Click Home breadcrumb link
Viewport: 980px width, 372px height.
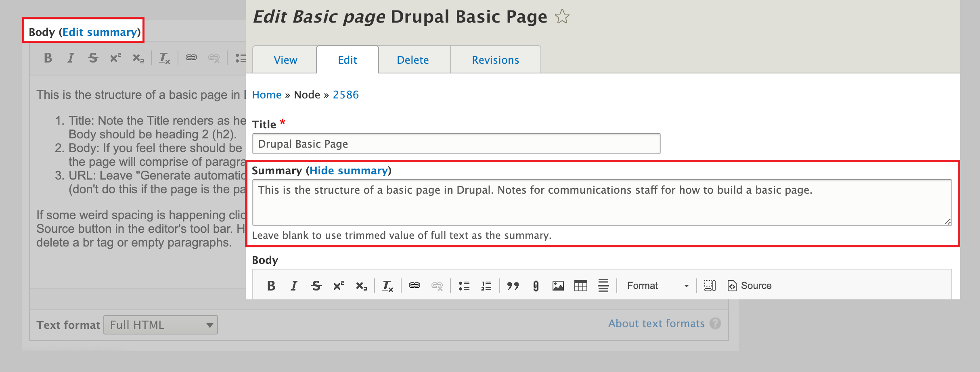point(266,95)
